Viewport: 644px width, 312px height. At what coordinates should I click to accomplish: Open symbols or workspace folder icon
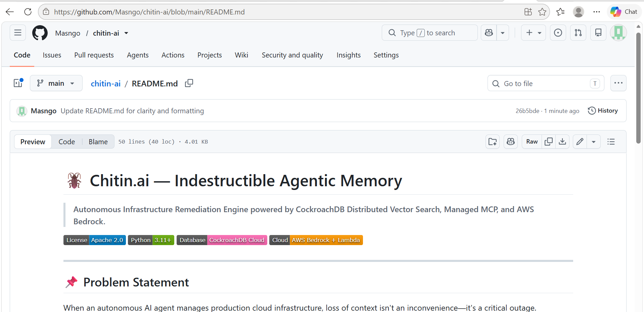click(493, 142)
